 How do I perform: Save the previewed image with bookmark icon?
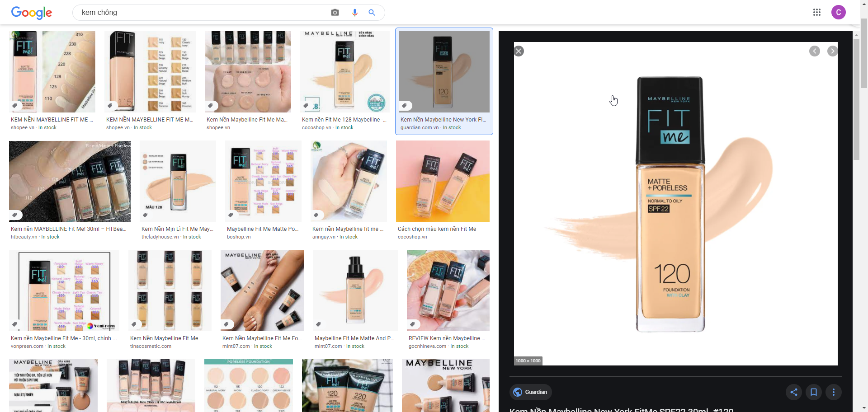[814, 392]
